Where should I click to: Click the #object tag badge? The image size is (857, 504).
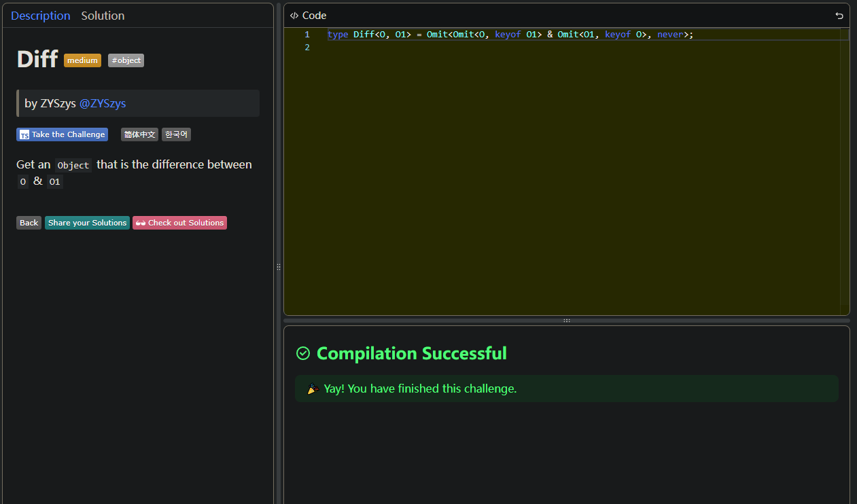point(126,60)
